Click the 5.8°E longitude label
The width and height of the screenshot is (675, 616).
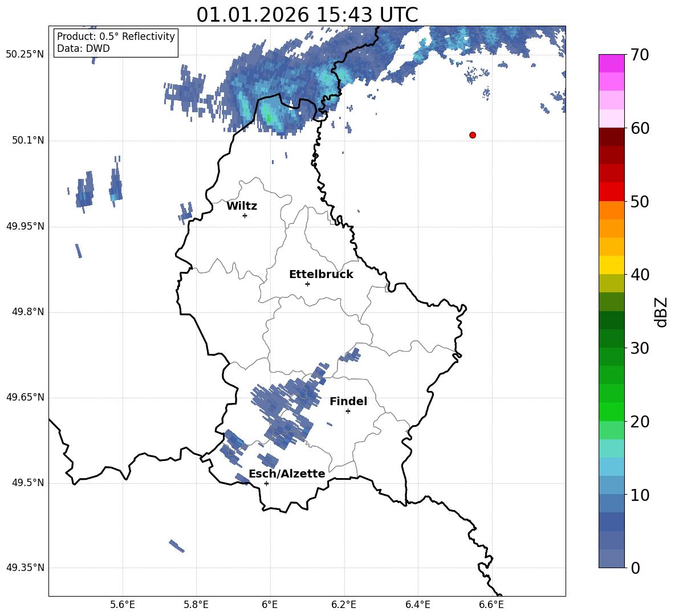[x=196, y=605]
